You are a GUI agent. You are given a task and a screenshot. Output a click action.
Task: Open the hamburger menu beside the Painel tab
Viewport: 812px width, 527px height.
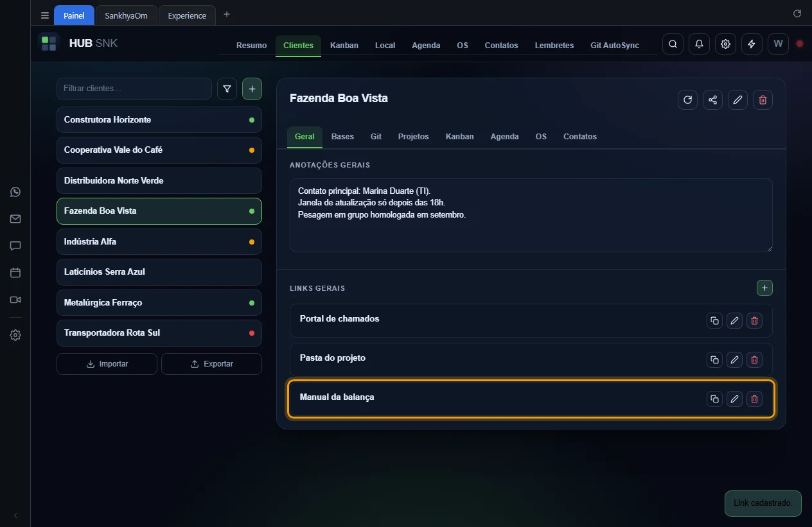pos(44,15)
